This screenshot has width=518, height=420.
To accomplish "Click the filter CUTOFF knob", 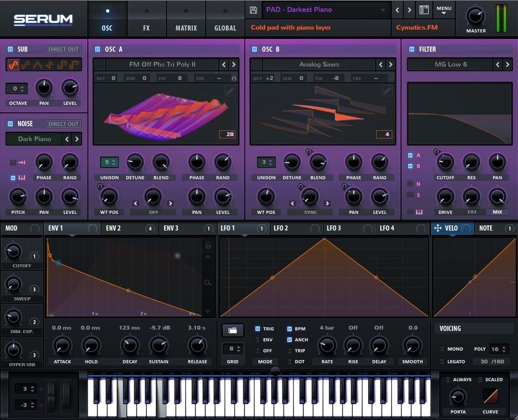I will coord(445,162).
